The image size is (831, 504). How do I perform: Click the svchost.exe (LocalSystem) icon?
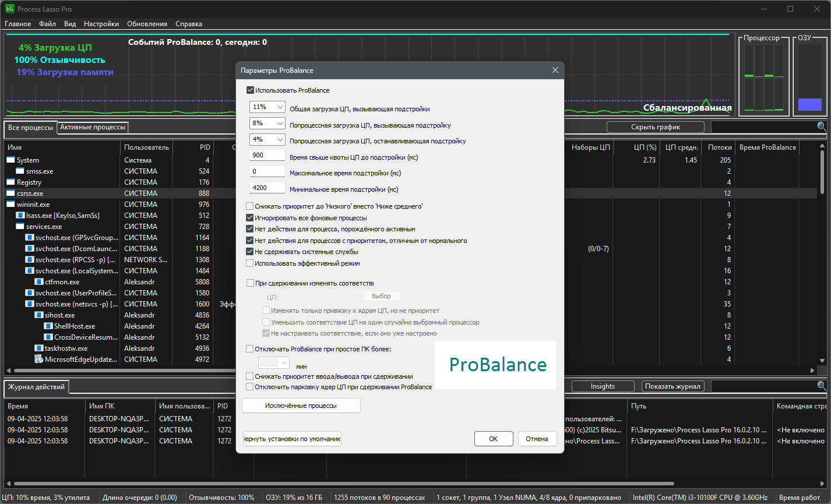(x=30, y=271)
